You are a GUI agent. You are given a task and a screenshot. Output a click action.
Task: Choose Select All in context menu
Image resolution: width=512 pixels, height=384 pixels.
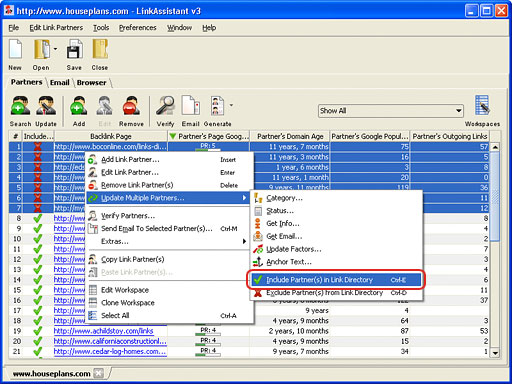click(169, 315)
